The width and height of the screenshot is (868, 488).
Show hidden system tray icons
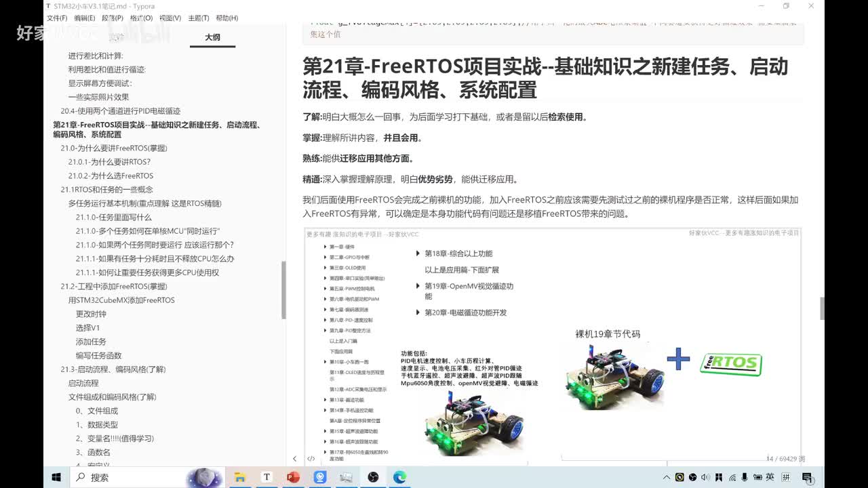(x=667, y=477)
